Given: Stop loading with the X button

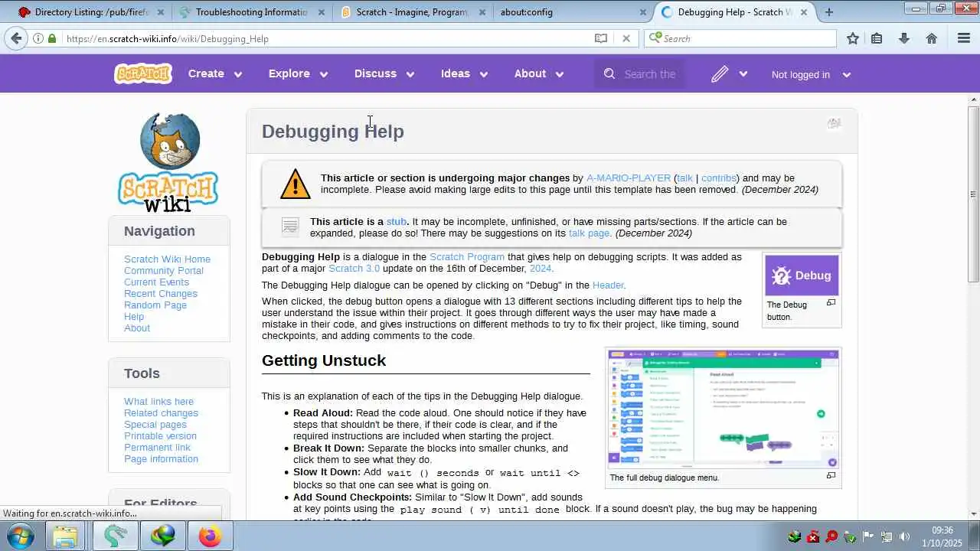Looking at the screenshot, I should 626,38.
